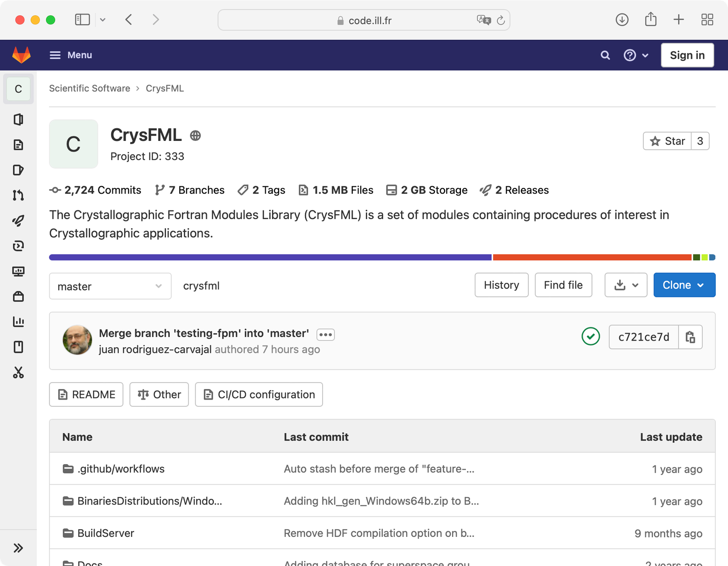Open the download source code dropdown

coord(626,285)
